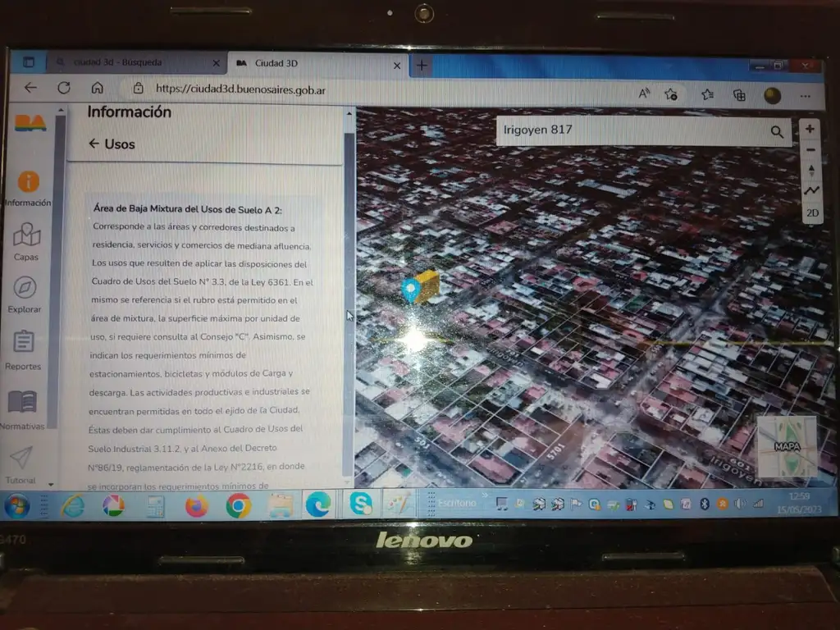Click the Información panel heading
The height and width of the screenshot is (630, 840).
pyautogui.click(x=129, y=112)
